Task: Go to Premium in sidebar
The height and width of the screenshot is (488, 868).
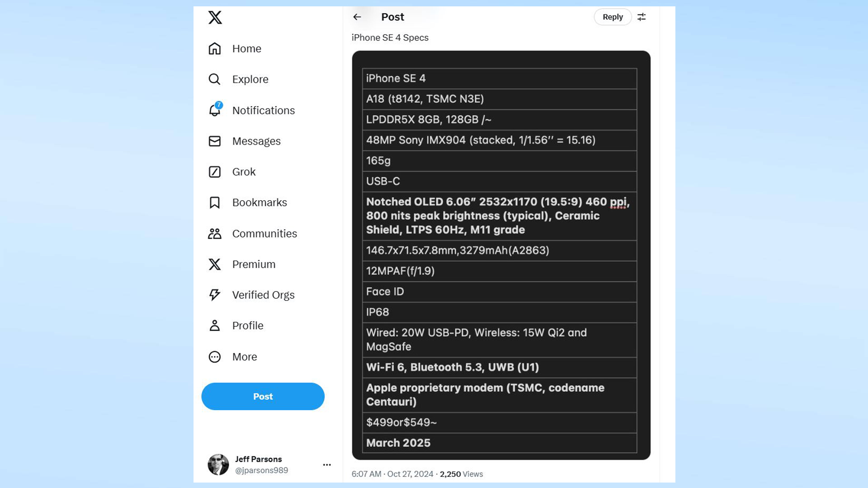Action: [x=254, y=264]
